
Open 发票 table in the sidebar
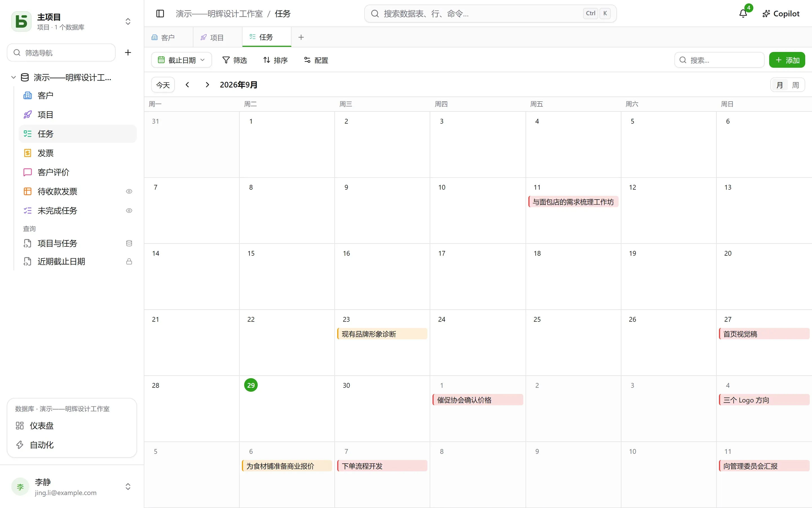(x=78, y=153)
